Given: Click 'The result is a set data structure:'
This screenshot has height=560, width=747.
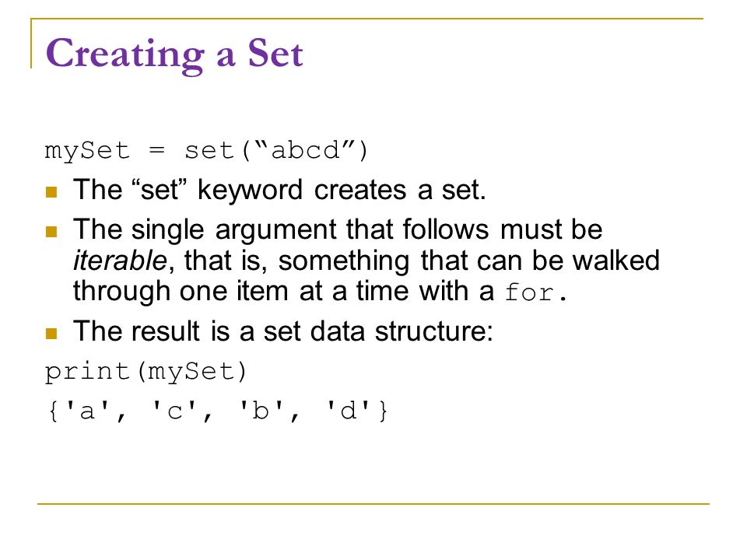Looking at the screenshot, I should click(282, 331).
